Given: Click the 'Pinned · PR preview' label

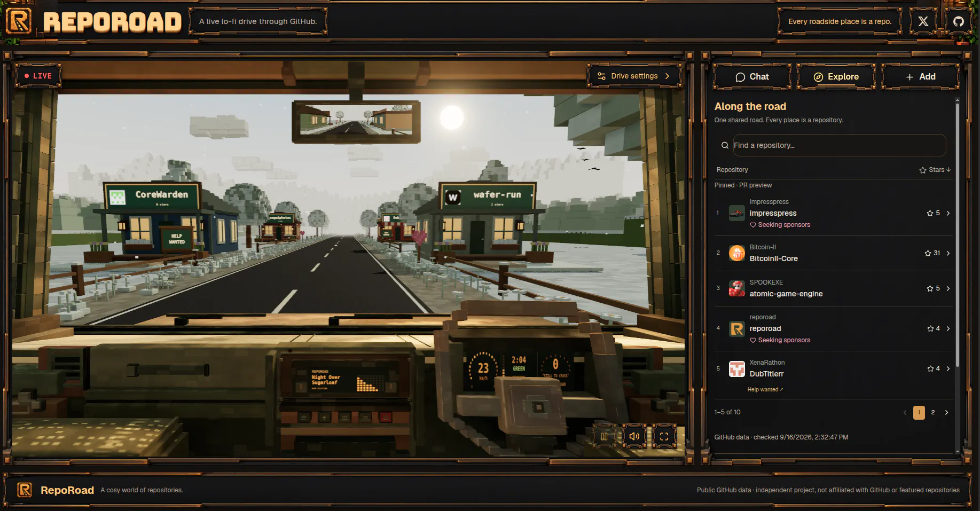Looking at the screenshot, I should click(743, 185).
